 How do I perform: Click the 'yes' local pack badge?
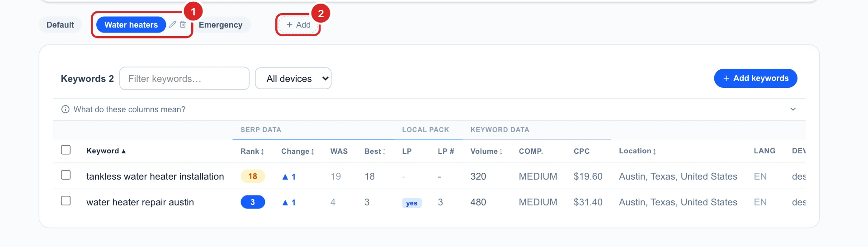(x=412, y=203)
